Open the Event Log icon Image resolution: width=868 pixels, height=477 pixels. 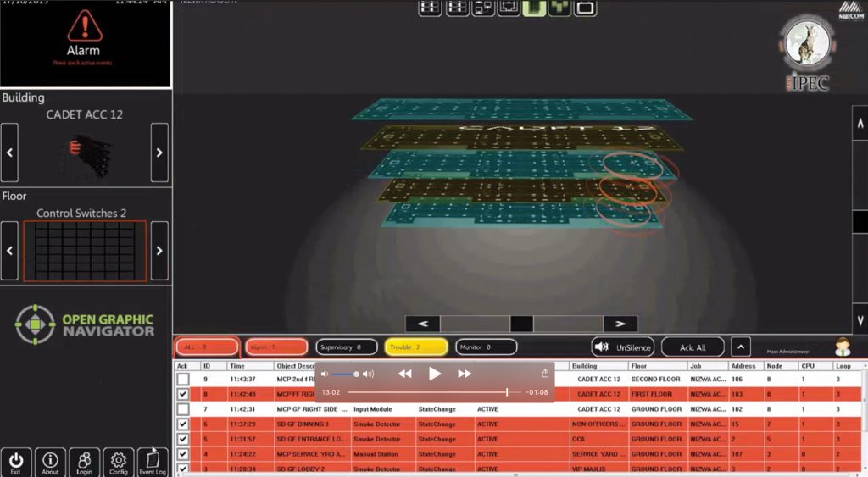click(x=153, y=462)
